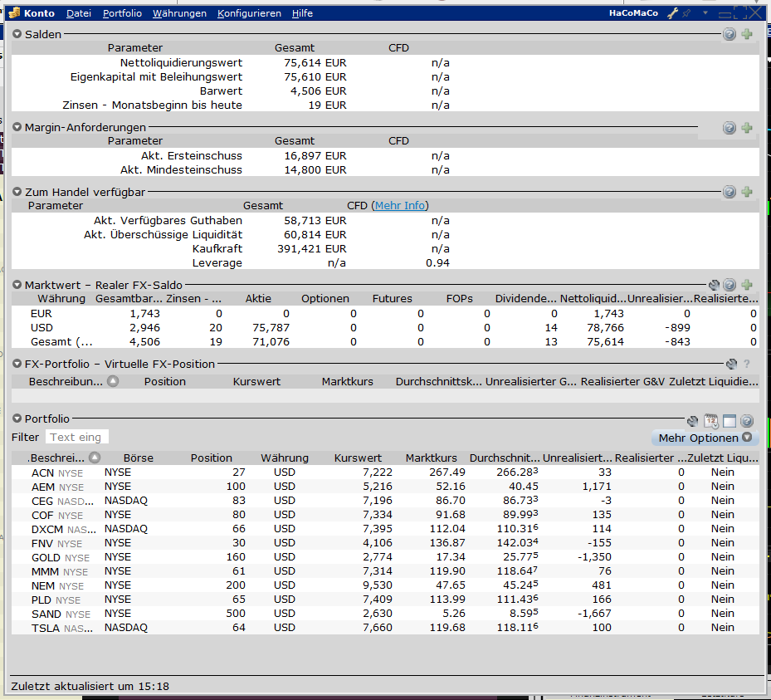
Task: Click the window layout icon in Portfolio header
Action: tap(729, 421)
